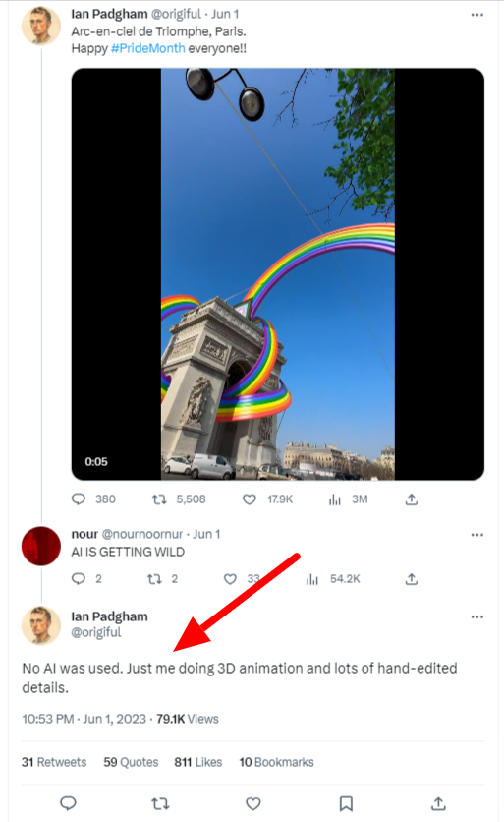Show the 59 Quotes list
This screenshot has height=822, width=504.
pyautogui.click(x=131, y=762)
